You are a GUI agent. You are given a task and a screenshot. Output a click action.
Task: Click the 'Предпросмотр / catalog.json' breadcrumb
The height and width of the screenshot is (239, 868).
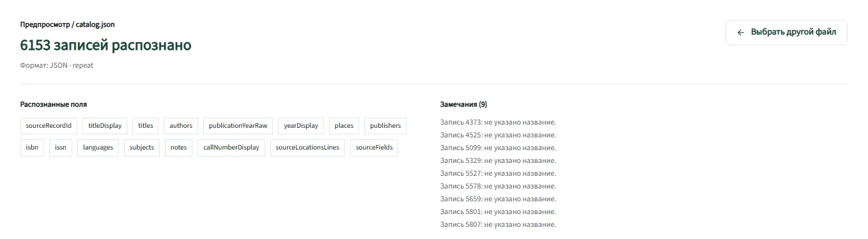[68, 24]
